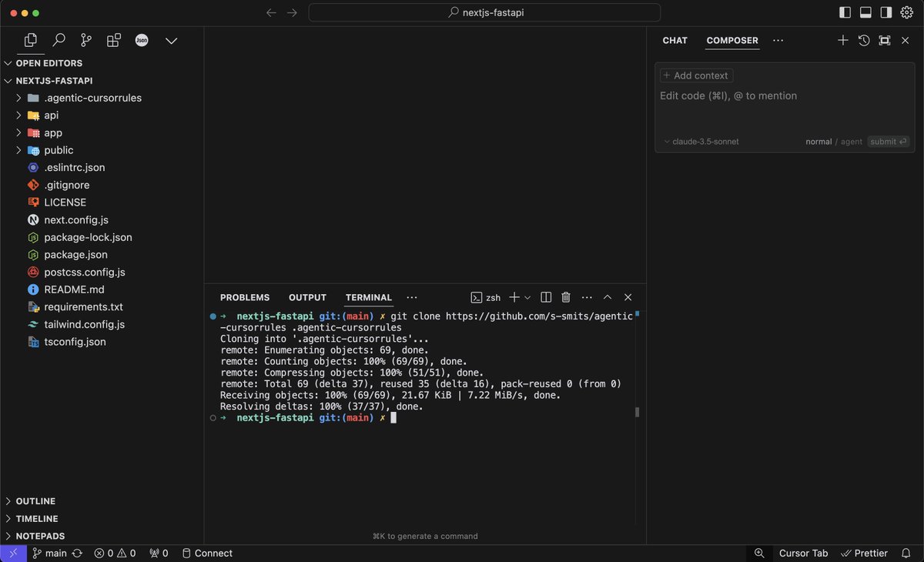The height and width of the screenshot is (562, 924).
Task: Click the JSON icon in the activity bar
Action: pyautogui.click(x=142, y=39)
